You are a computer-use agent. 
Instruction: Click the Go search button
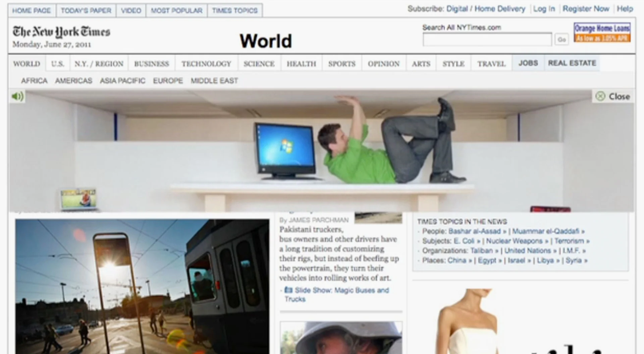click(561, 40)
